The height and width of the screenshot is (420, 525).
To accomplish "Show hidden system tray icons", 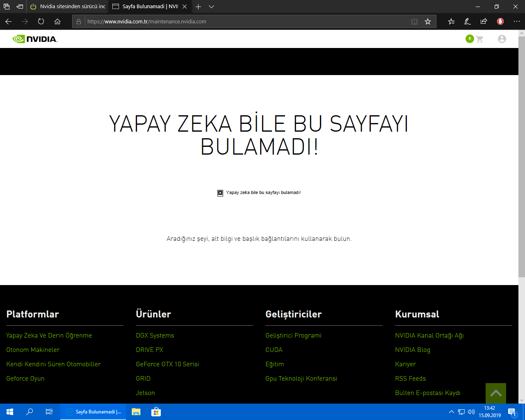I will click(452, 412).
